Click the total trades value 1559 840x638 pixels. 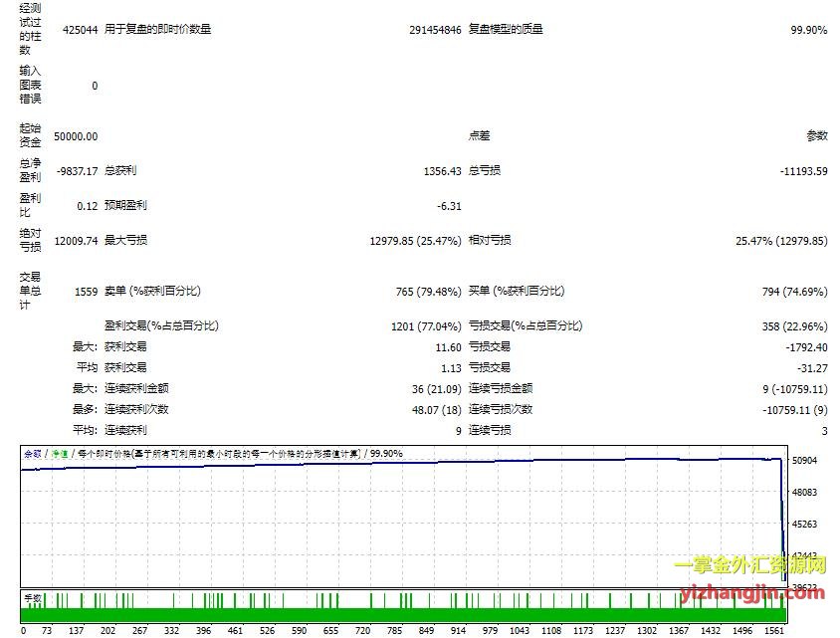[87, 292]
